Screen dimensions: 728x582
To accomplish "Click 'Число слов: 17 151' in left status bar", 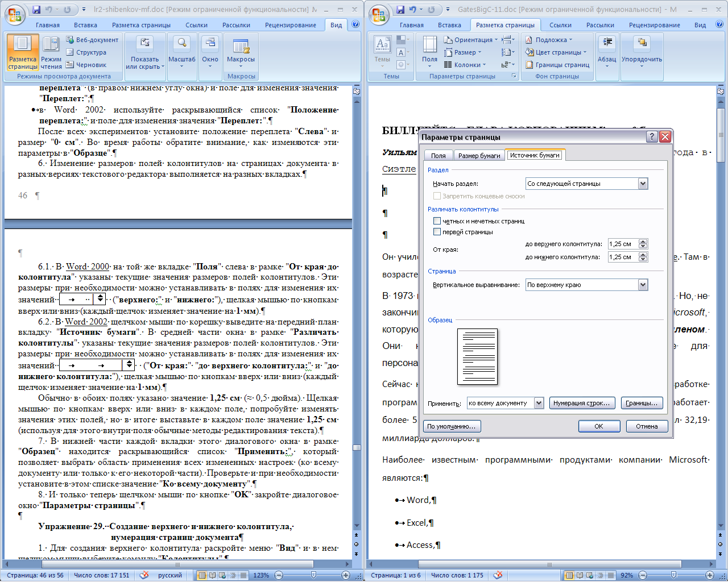I will pos(102,575).
